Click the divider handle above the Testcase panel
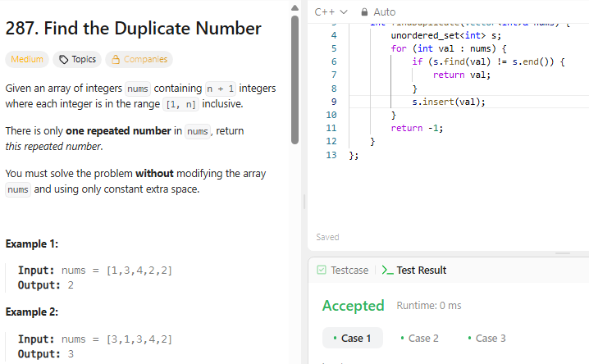 coord(562,253)
